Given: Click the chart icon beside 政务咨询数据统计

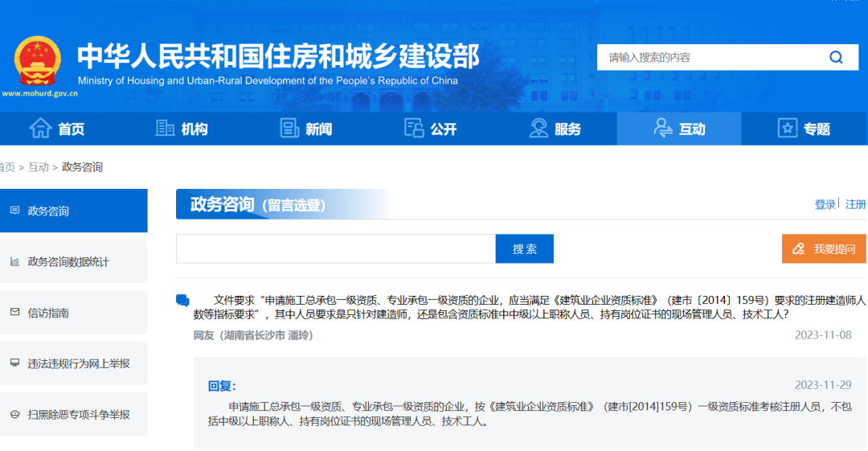Looking at the screenshot, I should (15, 261).
